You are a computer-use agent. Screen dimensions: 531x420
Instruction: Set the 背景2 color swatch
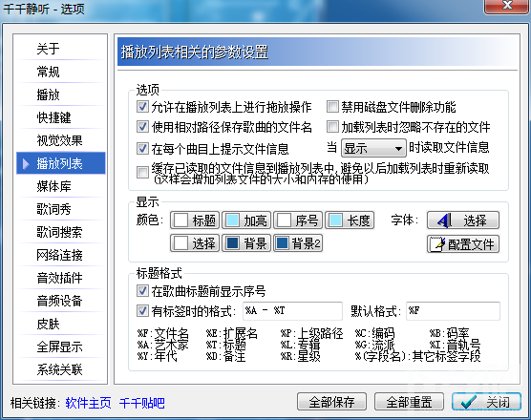click(298, 243)
